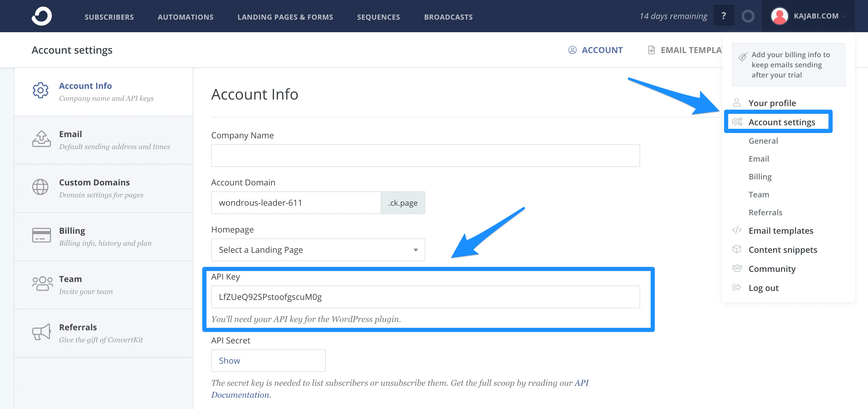Click the Billing credit card icon
The image size is (868, 409).
click(x=41, y=235)
